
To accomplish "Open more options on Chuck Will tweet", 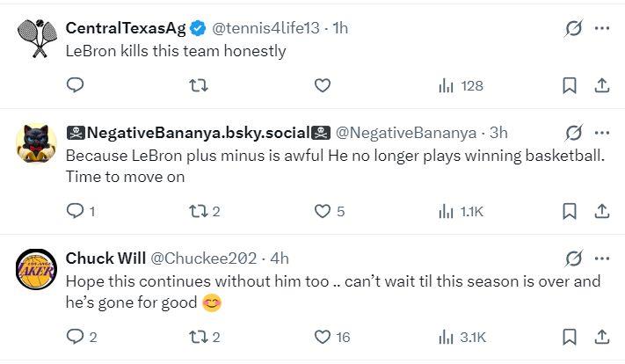I will click(602, 258).
